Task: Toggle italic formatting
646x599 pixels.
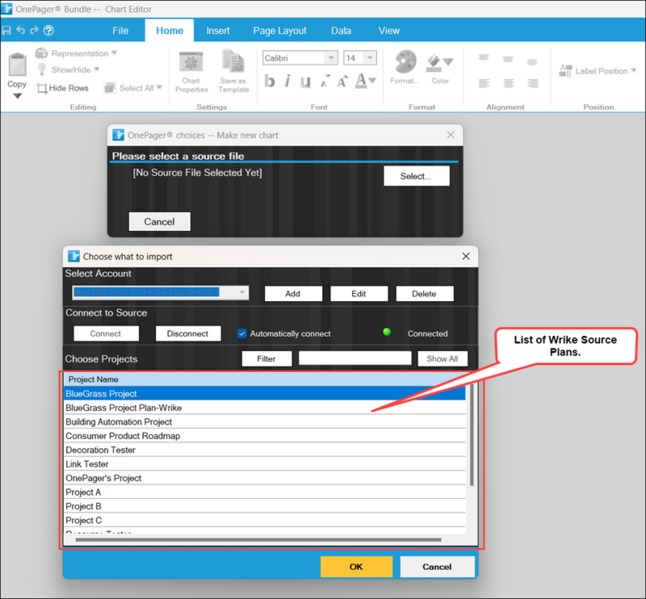Action: pos(288,81)
